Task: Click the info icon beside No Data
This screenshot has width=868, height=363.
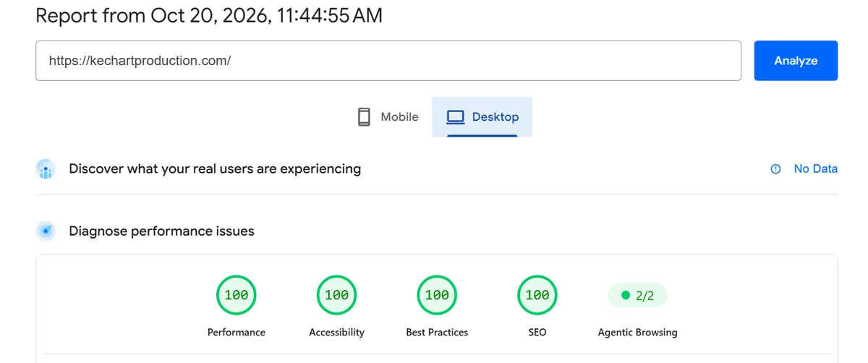Action: point(775,169)
